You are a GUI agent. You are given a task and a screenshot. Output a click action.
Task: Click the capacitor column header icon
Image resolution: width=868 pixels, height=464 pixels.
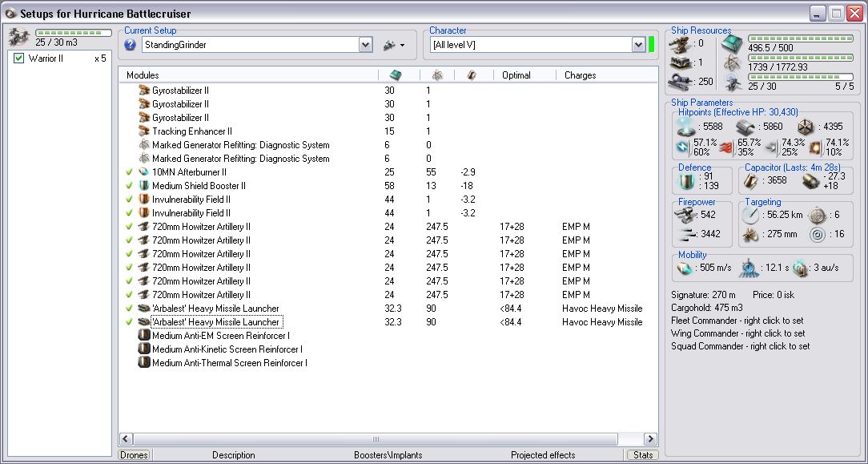[x=471, y=75]
